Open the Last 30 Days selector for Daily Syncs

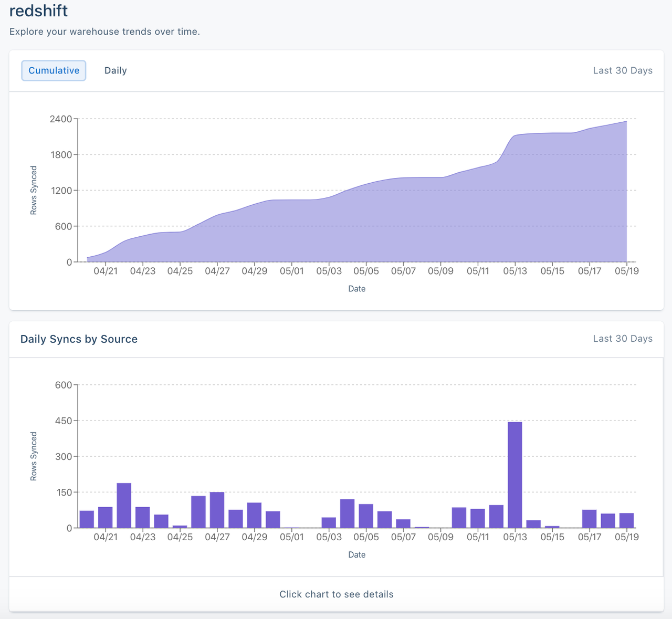[x=623, y=339]
